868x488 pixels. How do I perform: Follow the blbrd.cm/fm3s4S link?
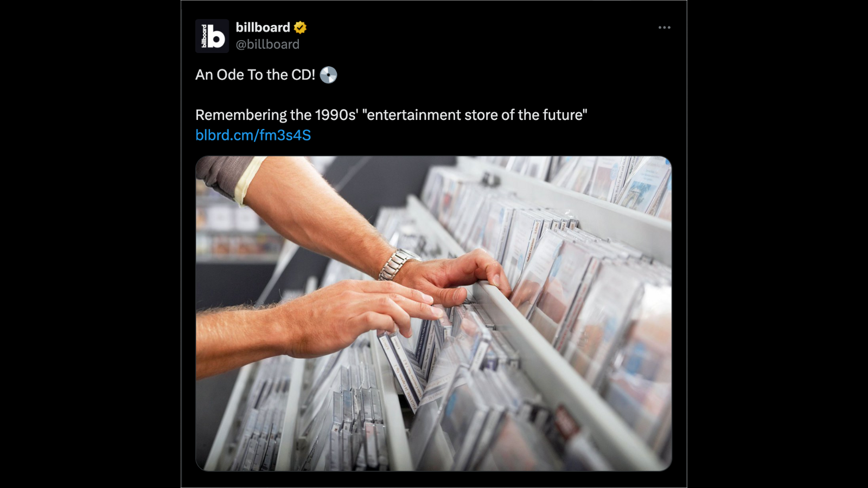coord(253,135)
